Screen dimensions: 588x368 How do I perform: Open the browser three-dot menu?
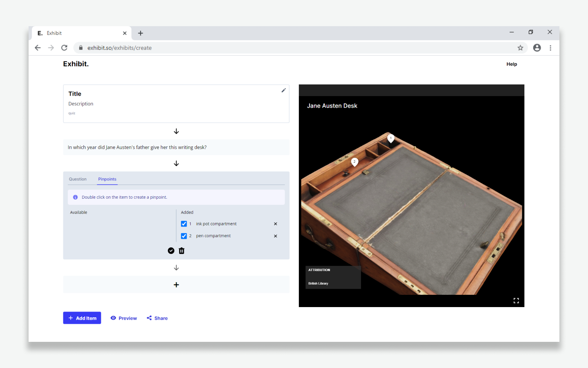click(x=550, y=48)
